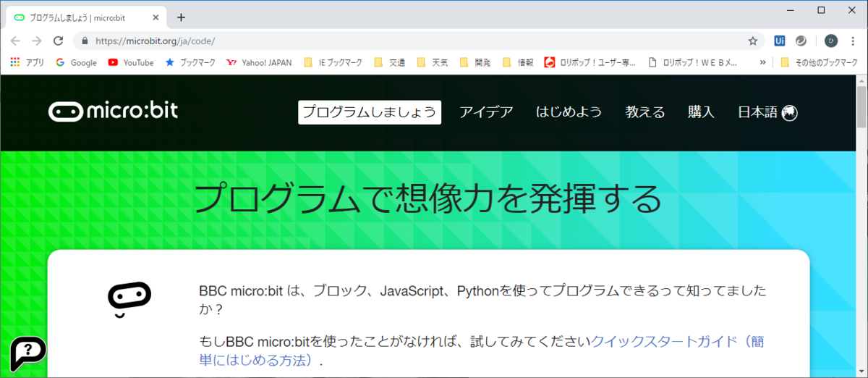
Task: Click the globe icon beside 日本語
Action: click(789, 112)
